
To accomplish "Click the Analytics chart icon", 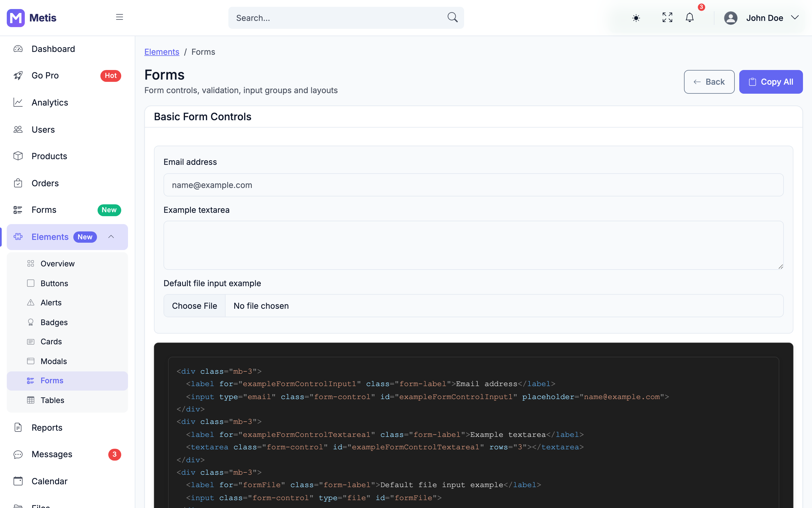I will [x=18, y=102].
